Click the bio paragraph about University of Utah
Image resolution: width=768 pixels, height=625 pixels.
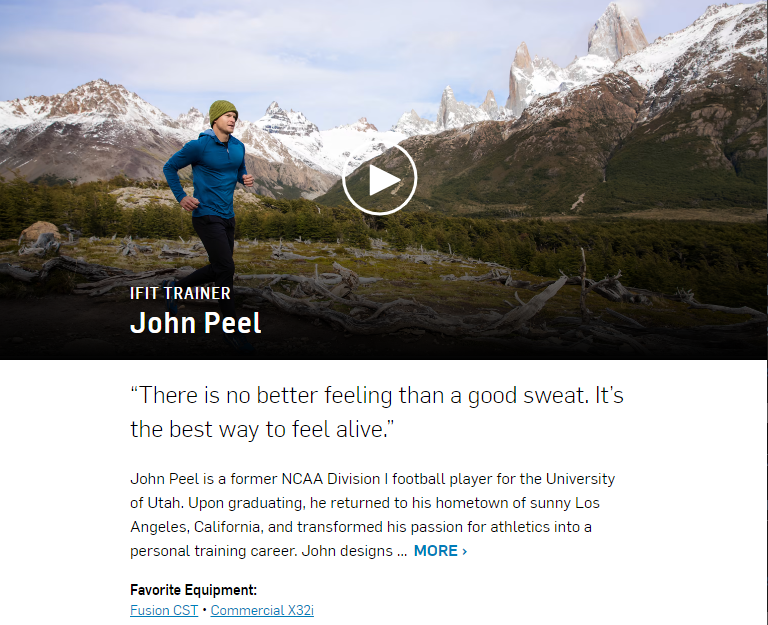click(x=373, y=514)
